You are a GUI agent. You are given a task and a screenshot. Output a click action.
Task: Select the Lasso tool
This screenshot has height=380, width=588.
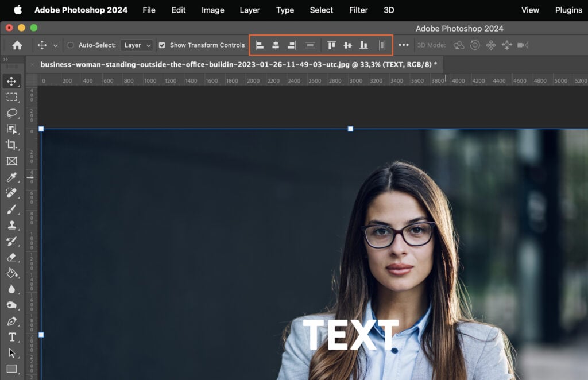tap(13, 113)
